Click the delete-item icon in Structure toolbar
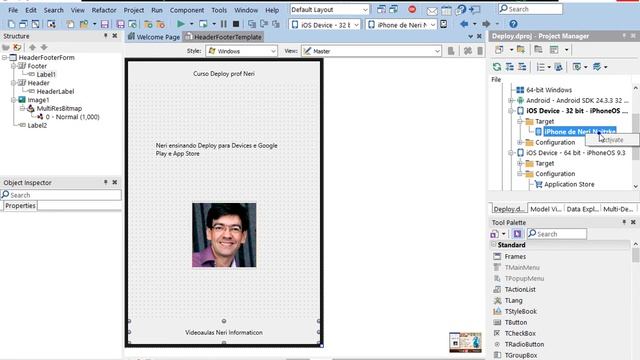 pyautogui.click(x=17, y=47)
